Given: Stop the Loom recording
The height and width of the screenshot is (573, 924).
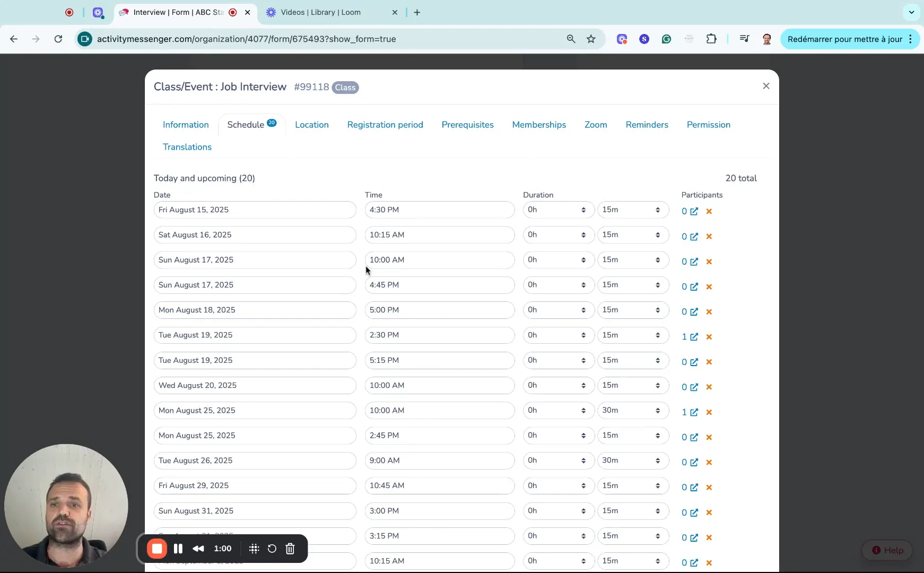Looking at the screenshot, I should [157, 549].
